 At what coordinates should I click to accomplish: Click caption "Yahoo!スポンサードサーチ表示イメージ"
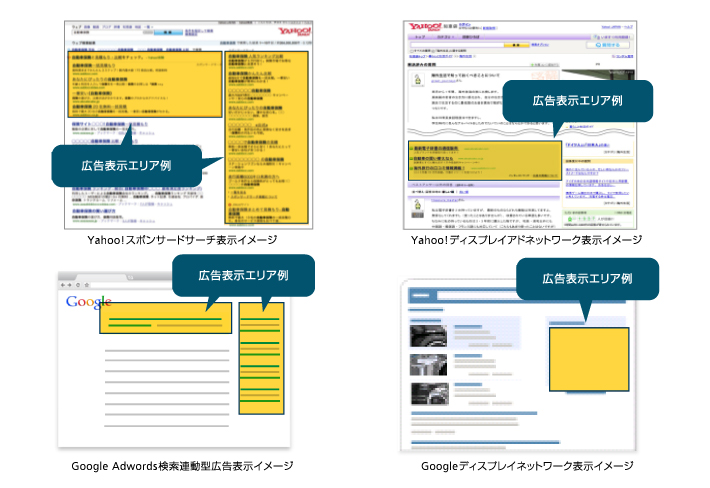pos(182,240)
